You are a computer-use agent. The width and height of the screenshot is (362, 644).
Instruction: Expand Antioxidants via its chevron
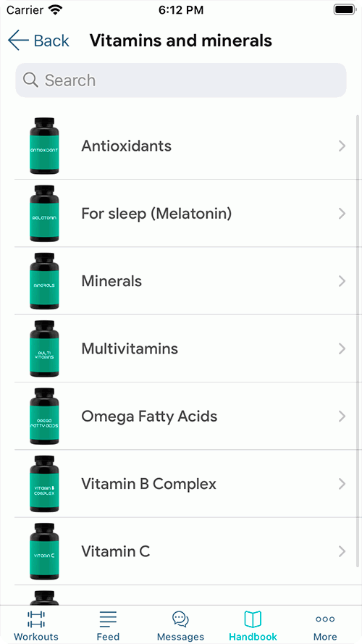[342, 146]
